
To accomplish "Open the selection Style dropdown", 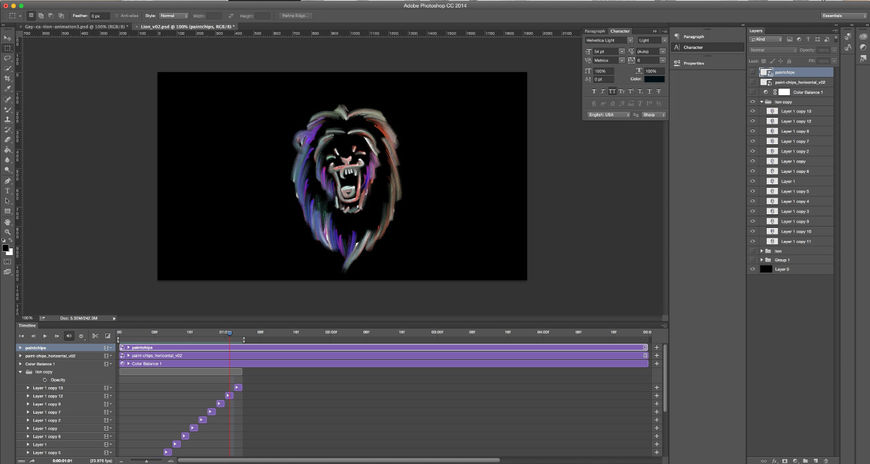I will 172,16.
